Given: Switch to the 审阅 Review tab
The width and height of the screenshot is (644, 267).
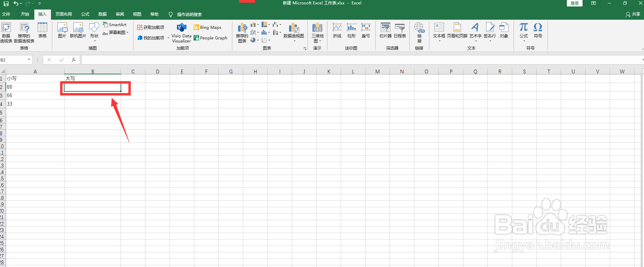Looking at the screenshot, I should tap(120, 14).
